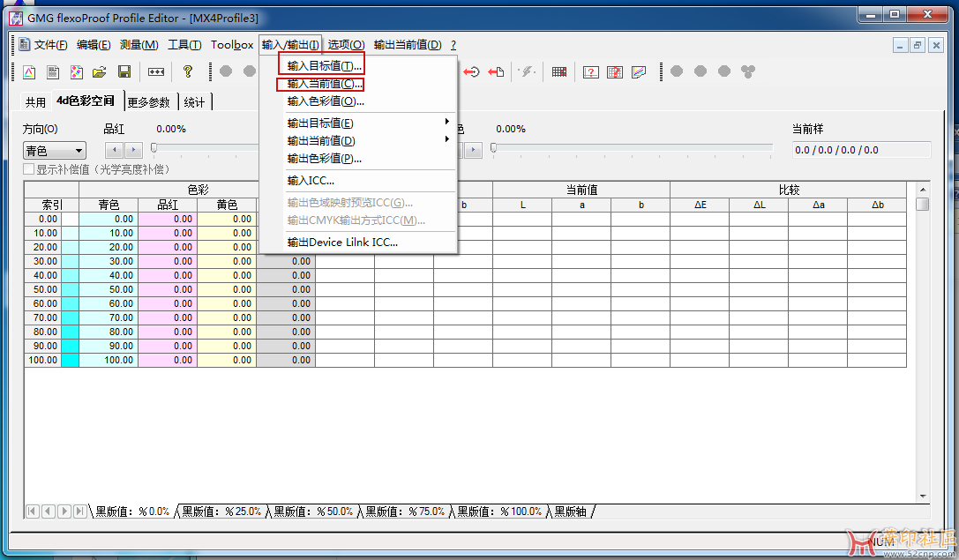The image size is (959, 560).
Task: Click the GMG app icon in title bar
Action: pos(16,18)
